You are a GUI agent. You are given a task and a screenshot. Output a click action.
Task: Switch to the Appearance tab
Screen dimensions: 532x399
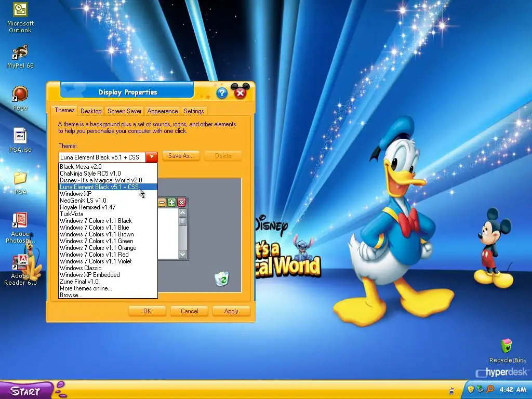point(163,111)
